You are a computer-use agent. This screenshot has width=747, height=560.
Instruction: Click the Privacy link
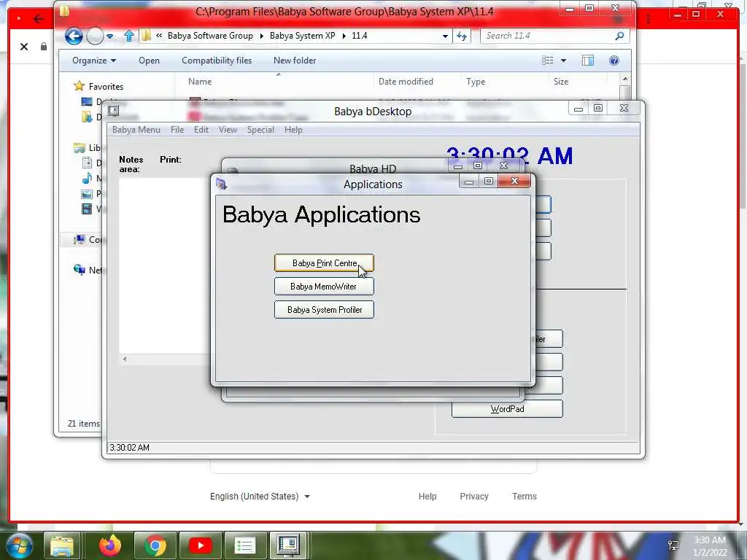[474, 496]
